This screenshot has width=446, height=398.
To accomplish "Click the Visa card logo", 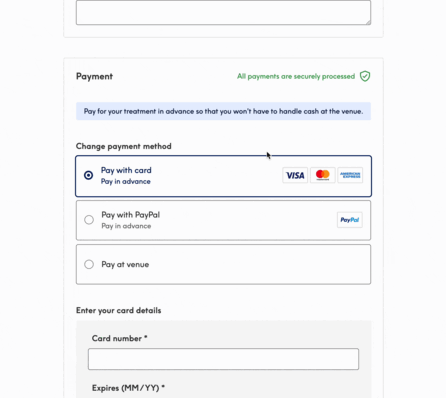I will [295, 175].
